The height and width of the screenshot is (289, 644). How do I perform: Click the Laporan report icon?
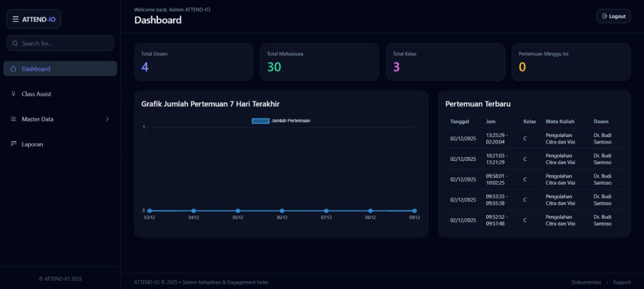click(14, 144)
